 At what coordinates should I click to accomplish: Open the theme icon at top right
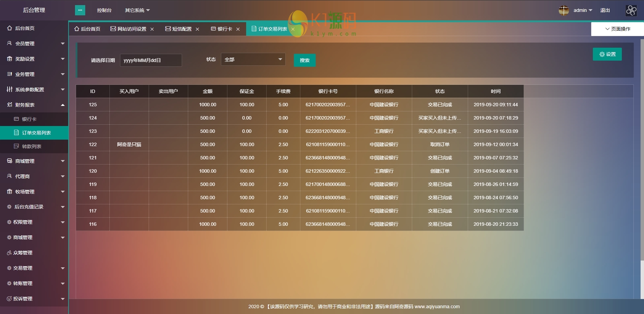631,10
